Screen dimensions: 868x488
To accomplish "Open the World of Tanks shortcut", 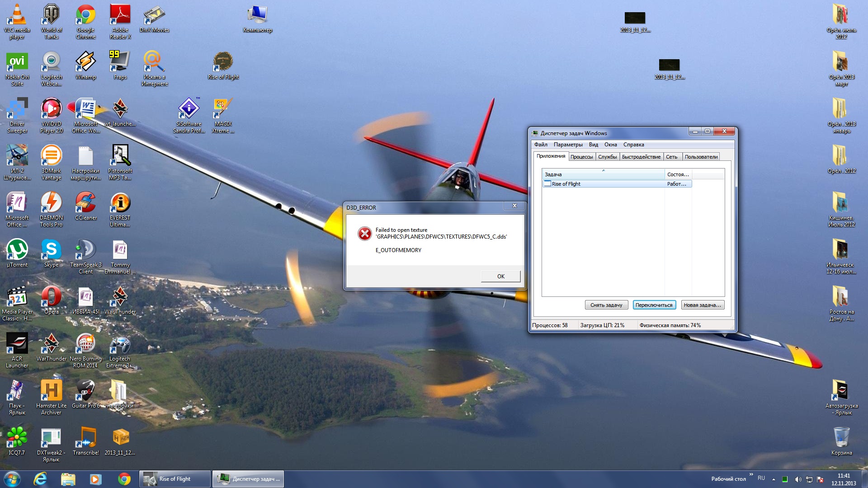I will pyautogui.click(x=51, y=16).
